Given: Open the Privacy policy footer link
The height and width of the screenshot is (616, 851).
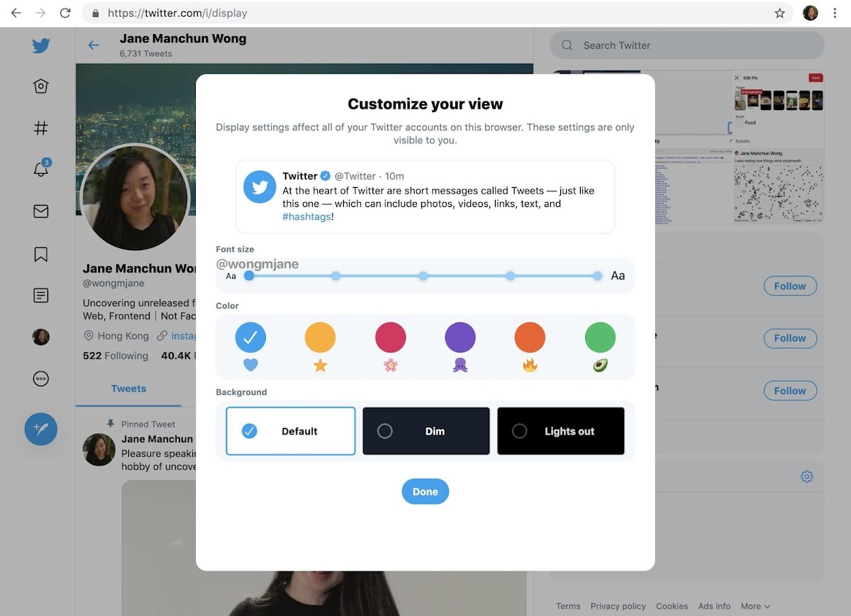Looking at the screenshot, I should pos(618,606).
